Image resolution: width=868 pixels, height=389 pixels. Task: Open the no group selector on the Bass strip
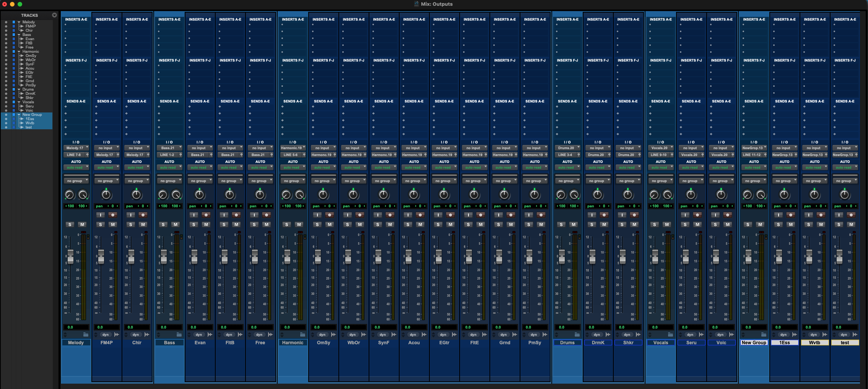tap(169, 180)
